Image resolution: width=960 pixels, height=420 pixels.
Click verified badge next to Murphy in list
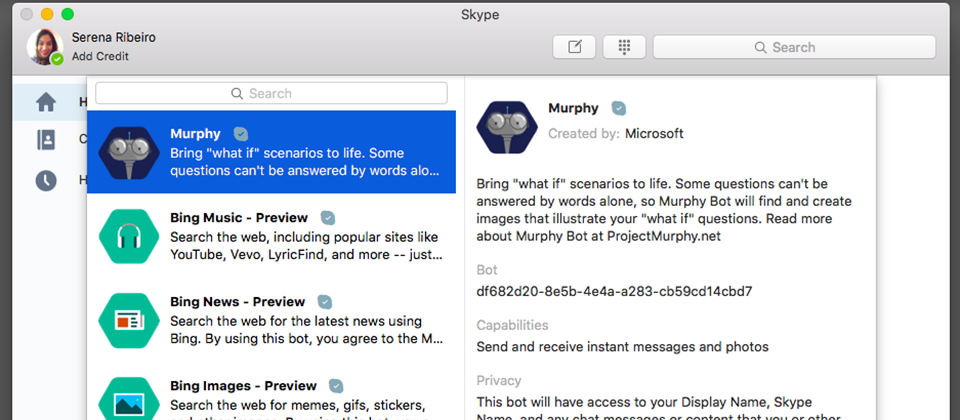(x=241, y=134)
